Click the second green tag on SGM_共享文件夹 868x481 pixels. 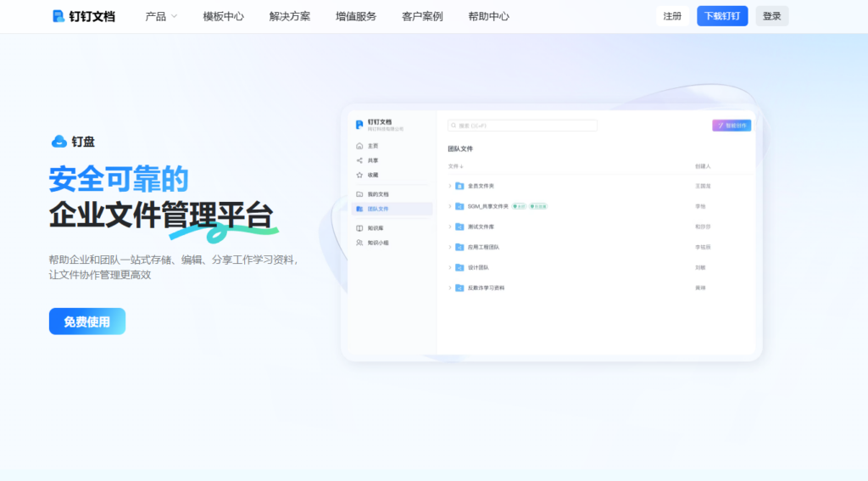(538, 206)
